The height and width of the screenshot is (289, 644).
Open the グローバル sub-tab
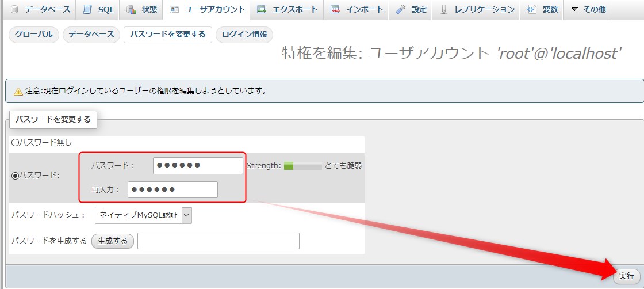coord(33,35)
